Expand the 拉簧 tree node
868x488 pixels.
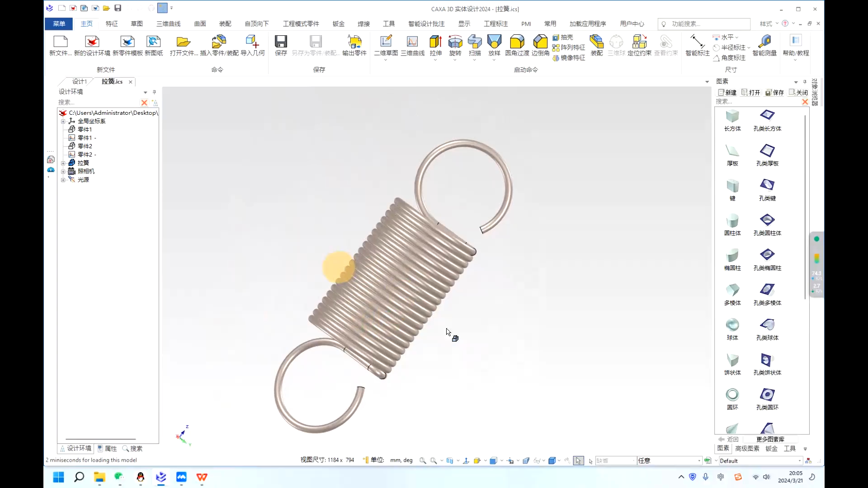click(x=63, y=163)
